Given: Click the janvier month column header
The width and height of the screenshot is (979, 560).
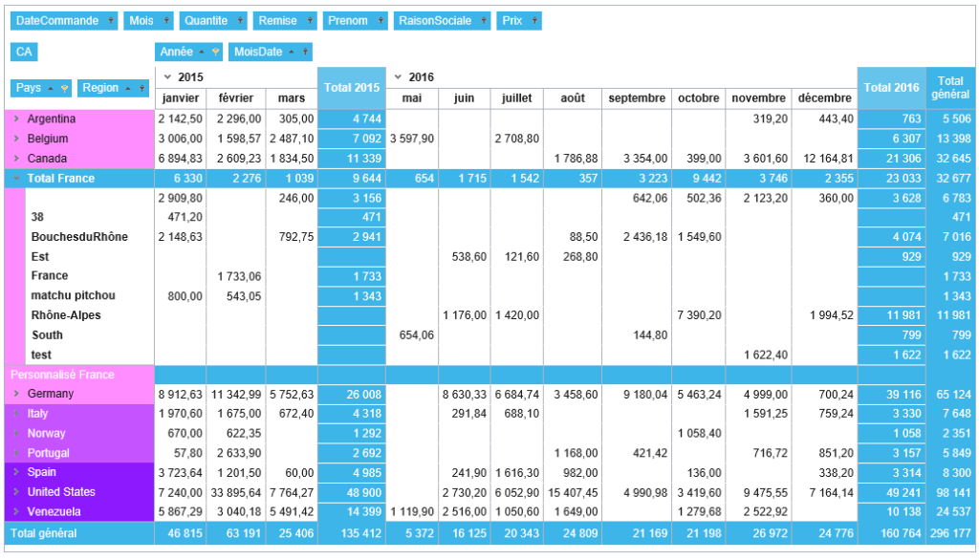Looking at the screenshot, I should pyautogui.click(x=181, y=98).
